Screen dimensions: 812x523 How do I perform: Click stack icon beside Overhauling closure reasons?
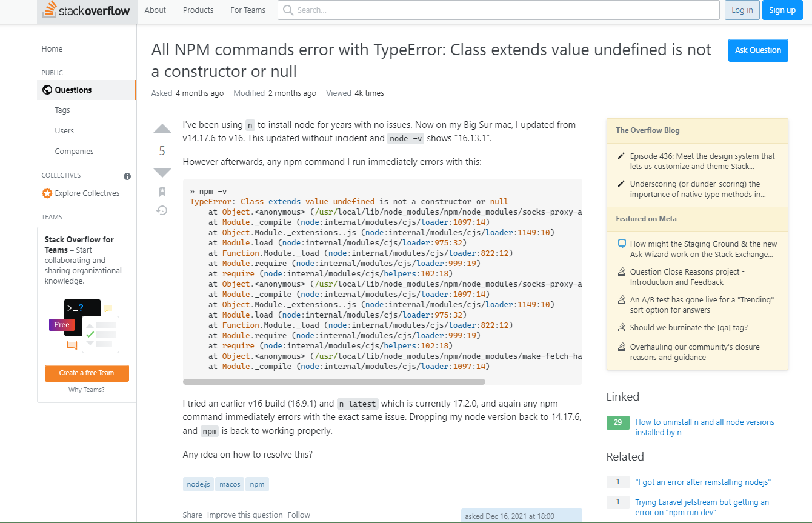coord(621,347)
